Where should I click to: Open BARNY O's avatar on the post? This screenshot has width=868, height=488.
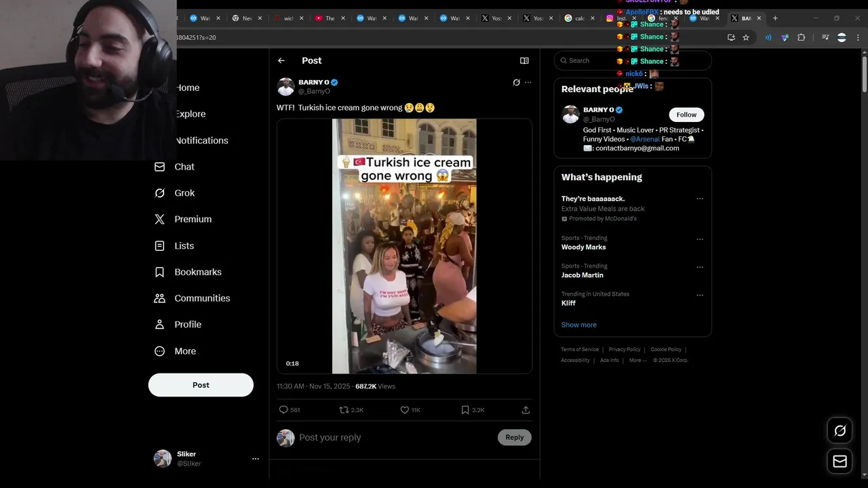pos(285,87)
